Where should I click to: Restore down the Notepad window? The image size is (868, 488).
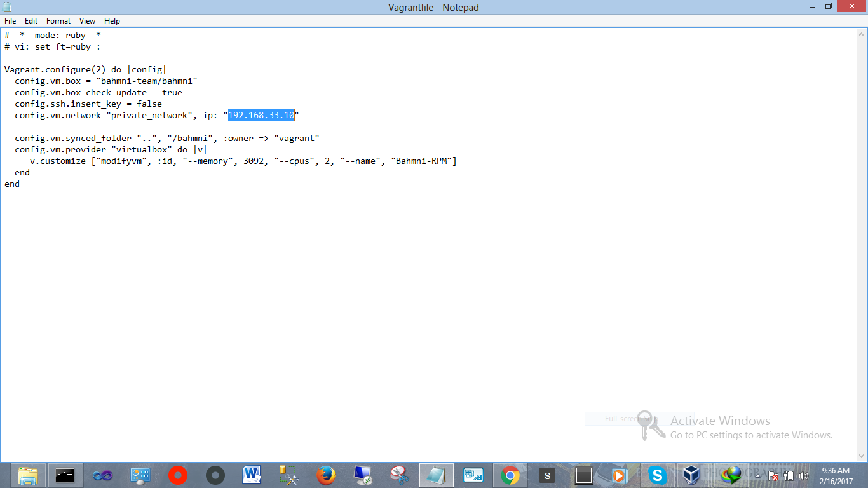[828, 6]
